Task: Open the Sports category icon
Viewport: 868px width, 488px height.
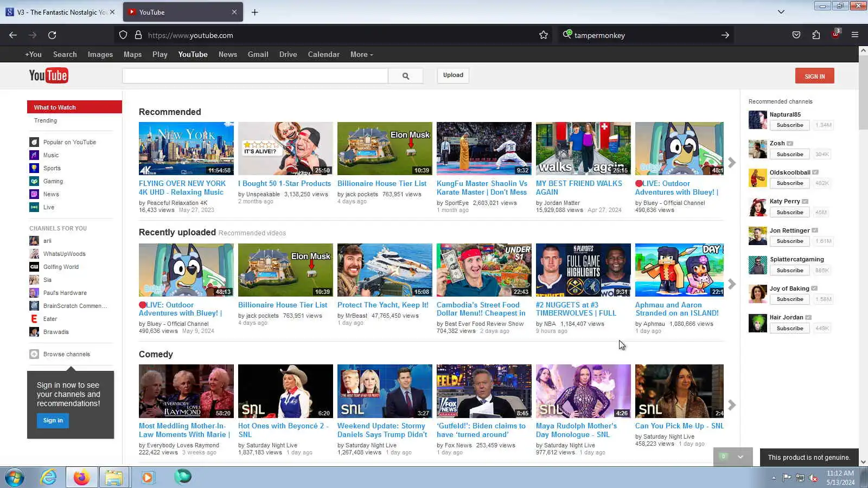Action: coord(34,168)
